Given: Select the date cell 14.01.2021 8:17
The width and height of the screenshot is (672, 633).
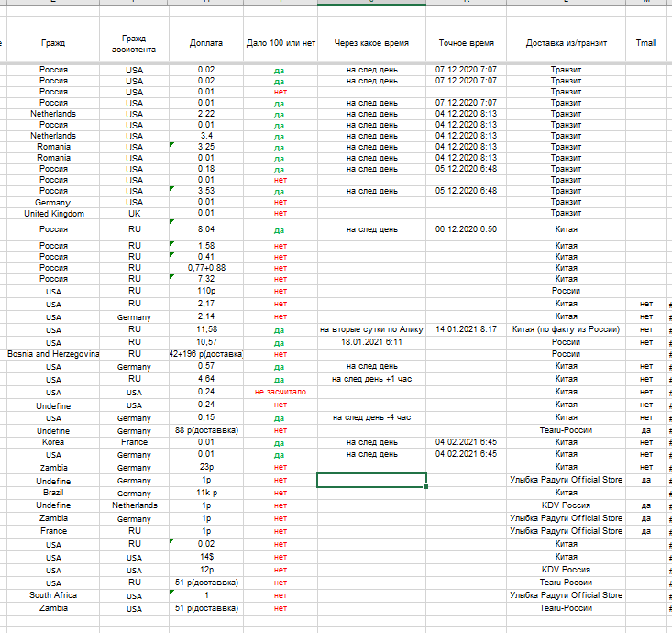Looking at the screenshot, I should (x=467, y=329).
